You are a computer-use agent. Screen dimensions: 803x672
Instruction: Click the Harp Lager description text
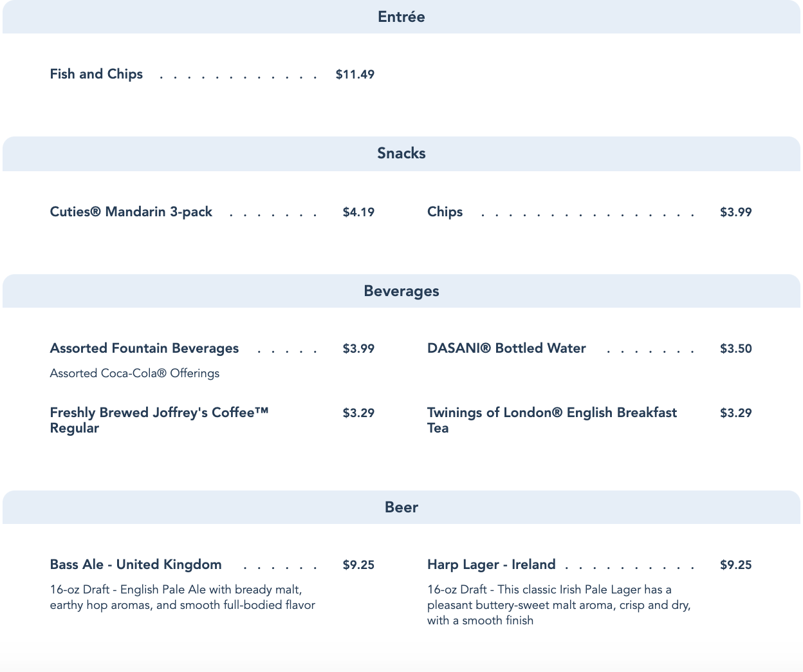coord(558,605)
